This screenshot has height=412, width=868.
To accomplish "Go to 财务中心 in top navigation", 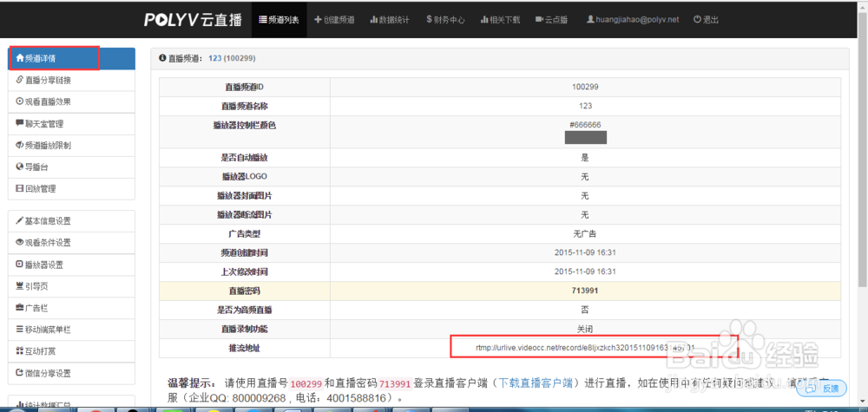I will [x=445, y=19].
